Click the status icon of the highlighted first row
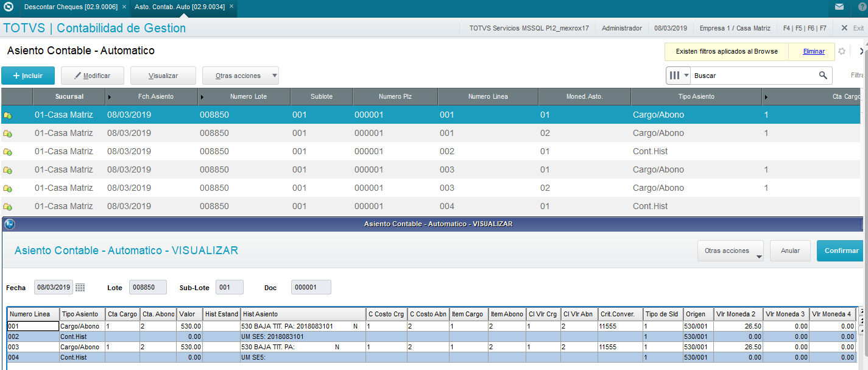Viewport: 868px width, 370px height. [8, 115]
